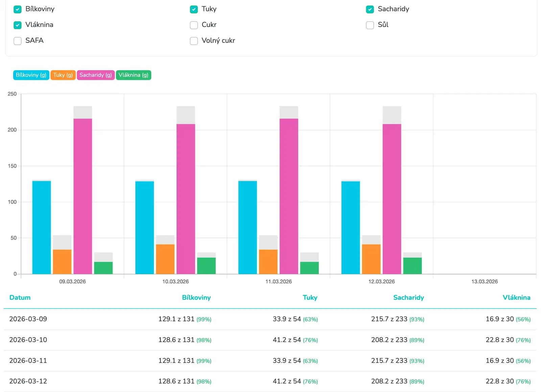Uncheck the Tuky checkbox
The height and width of the screenshot is (392, 541).
pos(194,9)
